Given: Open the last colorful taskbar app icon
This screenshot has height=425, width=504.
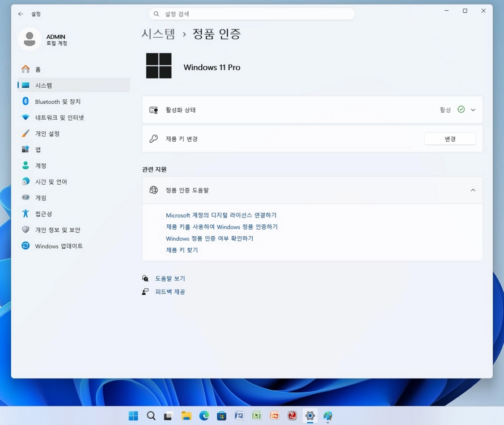Looking at the screenshot, I should [328, 416].
